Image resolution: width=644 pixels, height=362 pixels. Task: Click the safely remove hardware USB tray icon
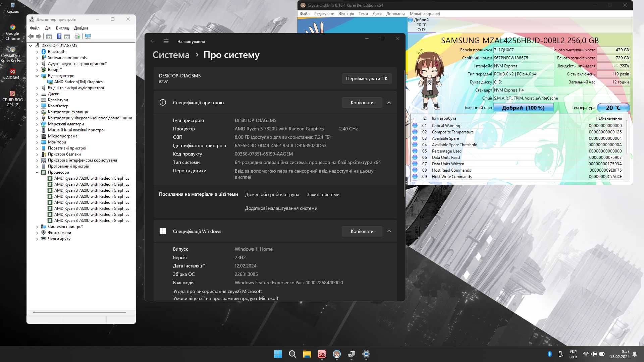(x=560, y=354)
